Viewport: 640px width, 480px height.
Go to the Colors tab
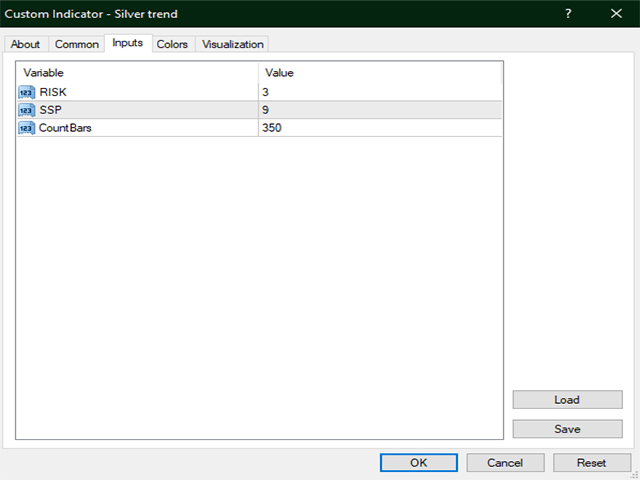[x=172, y=44]
